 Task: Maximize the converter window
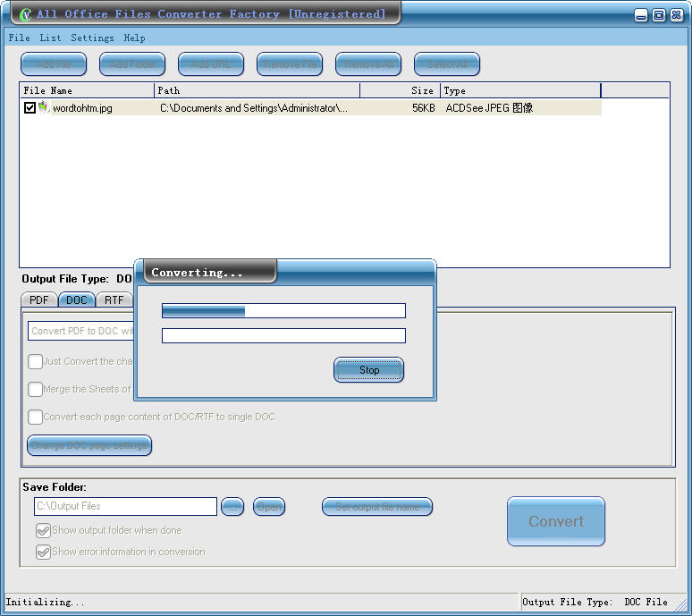pyautogui.click(x=658, y=15)
